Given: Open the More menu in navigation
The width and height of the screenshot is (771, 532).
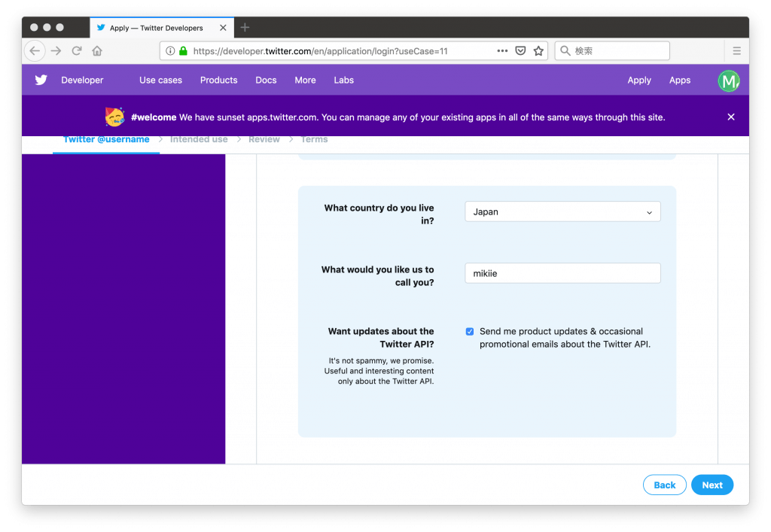Looking at the screenshot, I should click(305, 81).
